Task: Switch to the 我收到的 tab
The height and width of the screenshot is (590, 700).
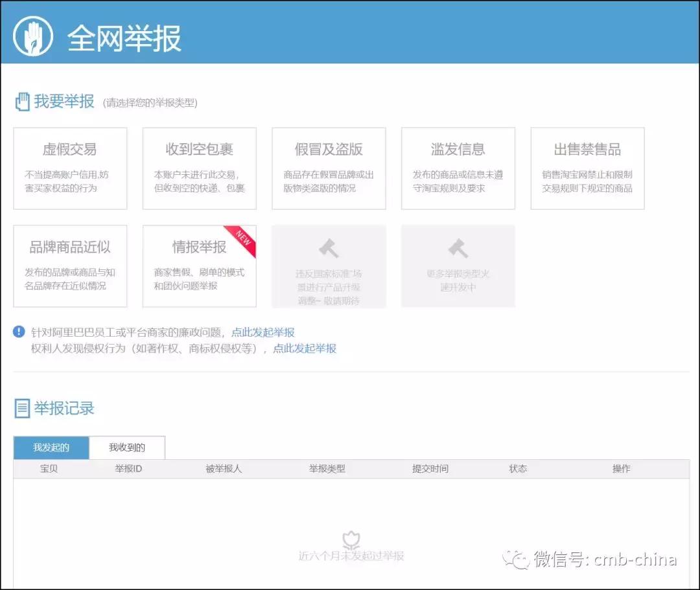Action: point(127,448)
